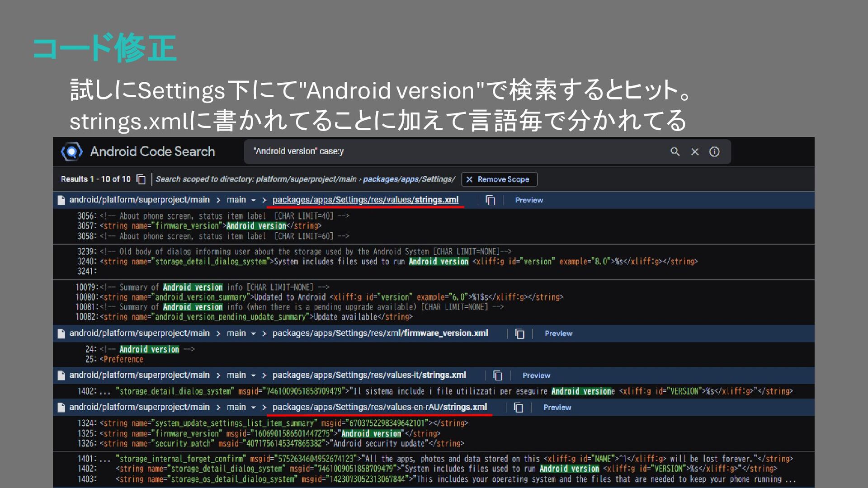
Task: Preview the firmware_version.xml result
Action: [558, 333]
